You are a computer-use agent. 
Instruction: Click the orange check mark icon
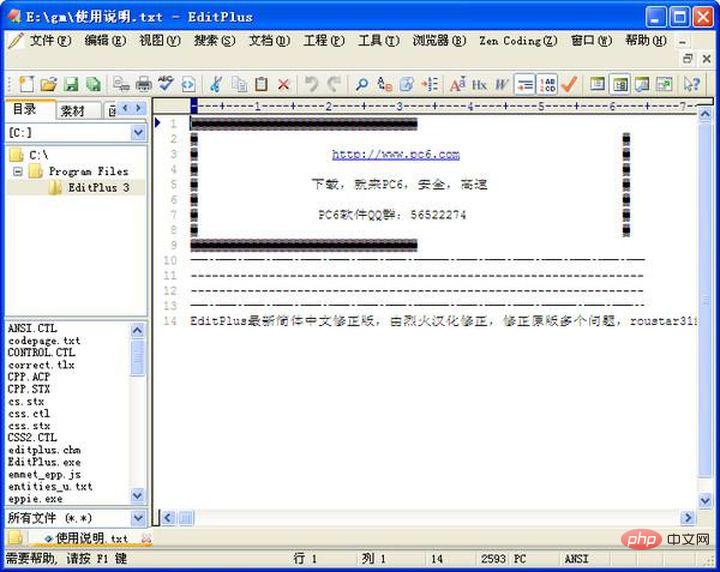[569, 84]
